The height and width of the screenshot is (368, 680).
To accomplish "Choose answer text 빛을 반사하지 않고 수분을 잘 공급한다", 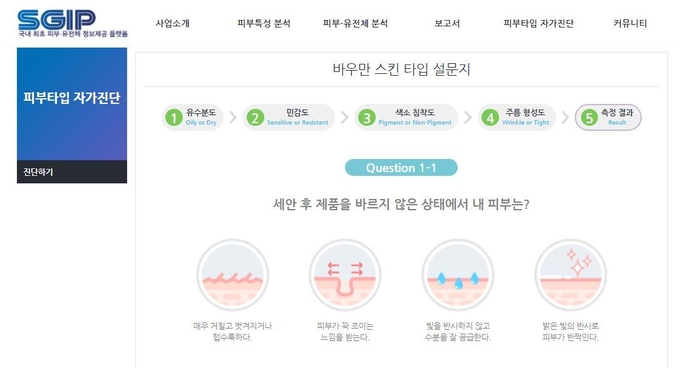I will (x=458, y=331).
